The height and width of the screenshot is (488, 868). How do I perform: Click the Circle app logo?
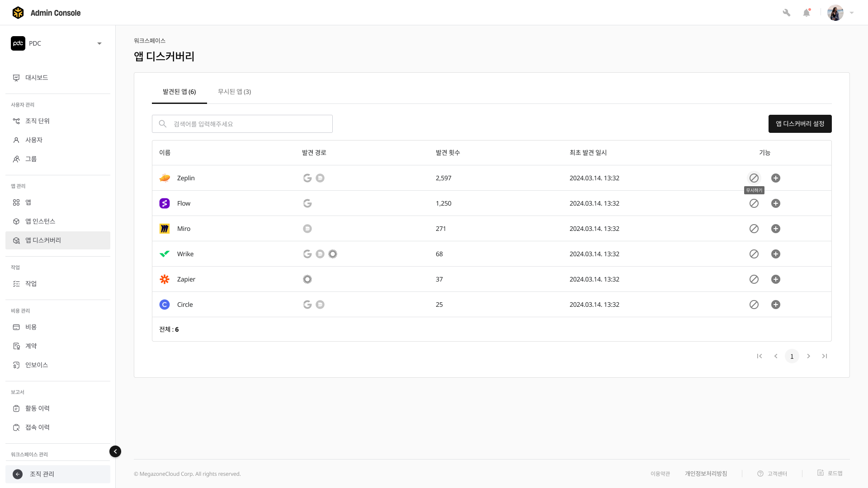[x=165, y=305]
